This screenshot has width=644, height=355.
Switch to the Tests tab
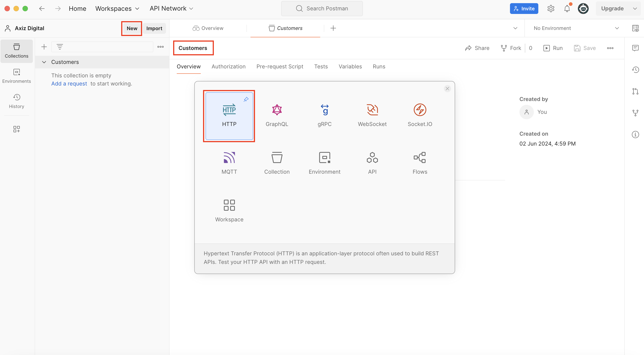point(321,67)
